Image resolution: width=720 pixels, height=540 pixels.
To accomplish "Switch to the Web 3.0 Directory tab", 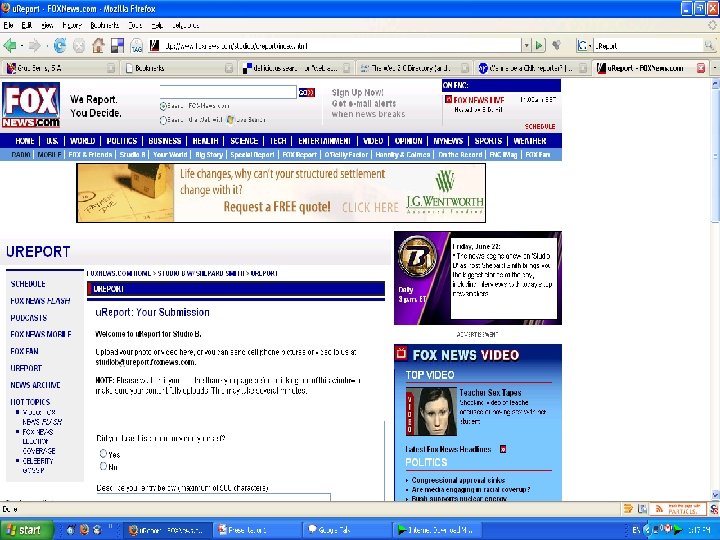I will (x=414, y=68).
